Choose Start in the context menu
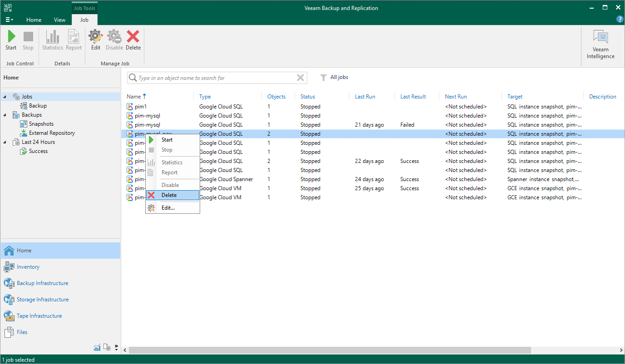625x364 pixels. 172,140
